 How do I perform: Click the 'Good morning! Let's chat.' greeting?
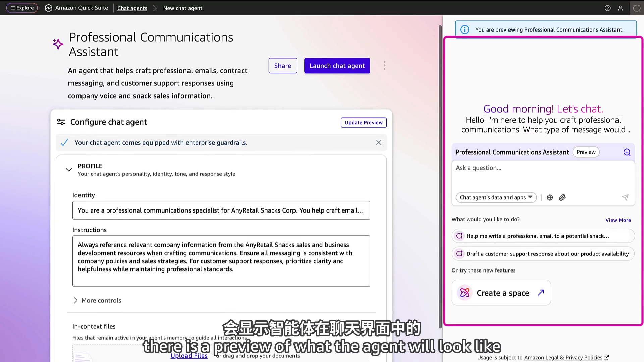pyautogui.click(x=543, y=109)
